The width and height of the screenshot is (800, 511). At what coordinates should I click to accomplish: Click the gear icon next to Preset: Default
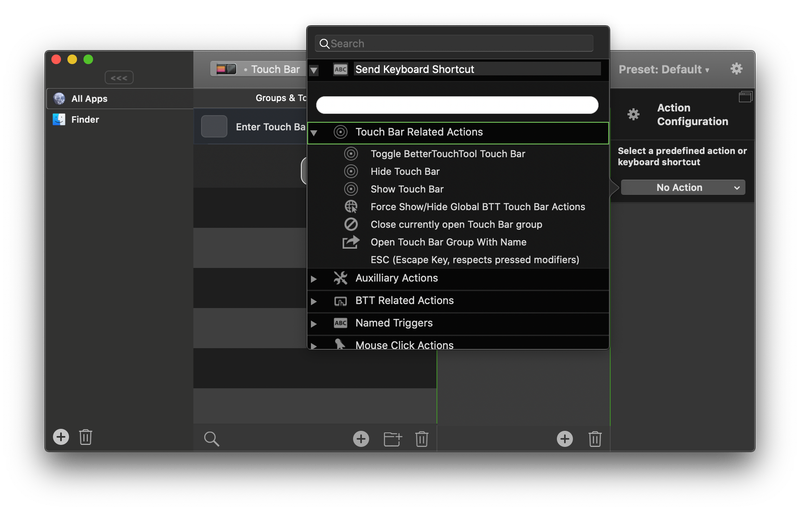click(736, 68)
